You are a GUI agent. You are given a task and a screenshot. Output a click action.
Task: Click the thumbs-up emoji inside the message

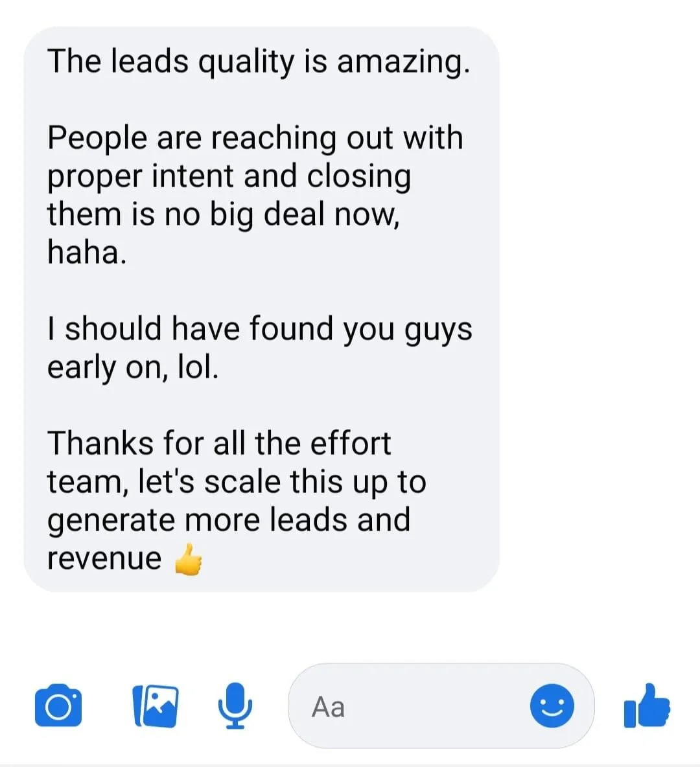(189, 560)
